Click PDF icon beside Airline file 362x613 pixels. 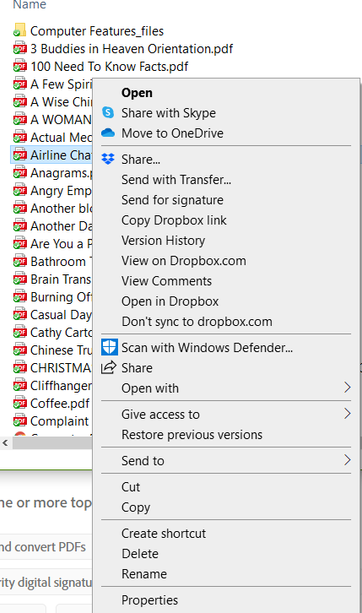tap(20, 155)
